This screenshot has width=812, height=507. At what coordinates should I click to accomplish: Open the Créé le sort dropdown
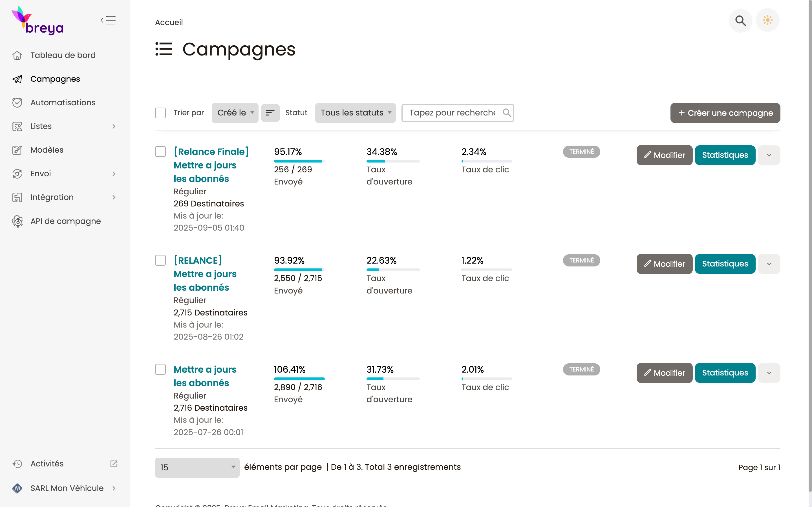235,113
